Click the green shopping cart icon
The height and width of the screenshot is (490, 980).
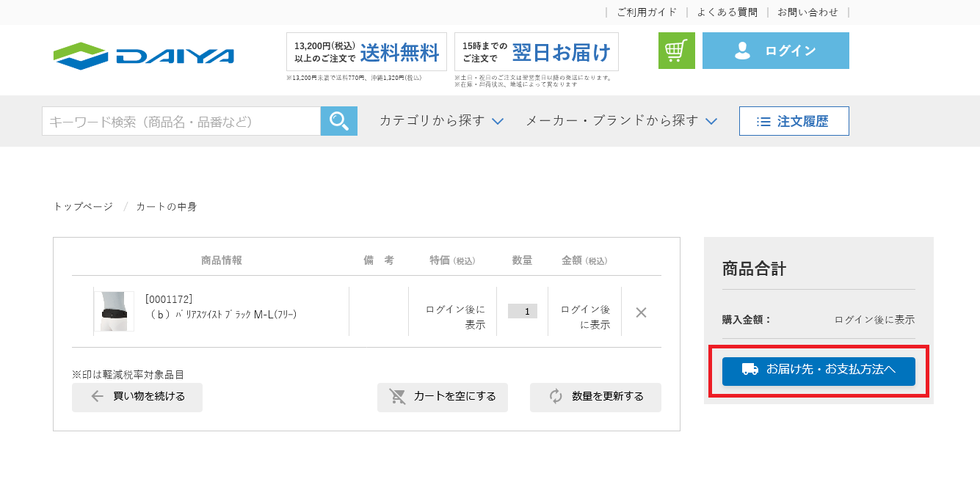click(x=676, y=51)
